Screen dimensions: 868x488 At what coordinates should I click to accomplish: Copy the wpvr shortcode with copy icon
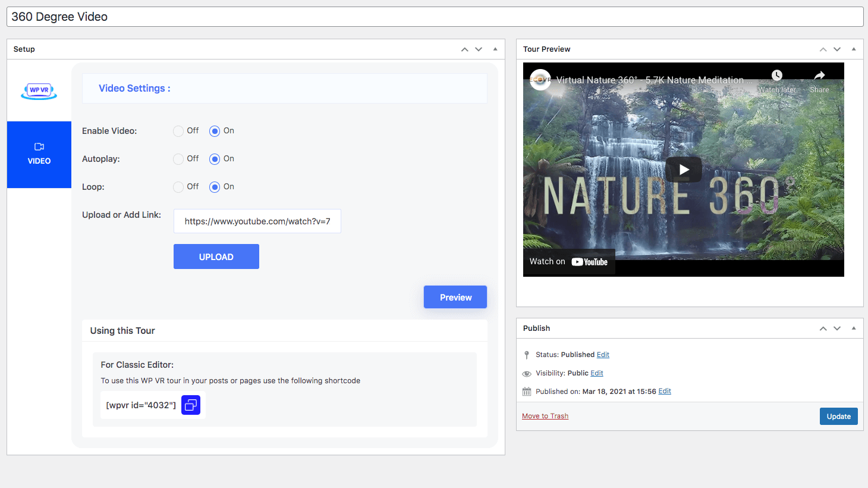coord(191,405)
